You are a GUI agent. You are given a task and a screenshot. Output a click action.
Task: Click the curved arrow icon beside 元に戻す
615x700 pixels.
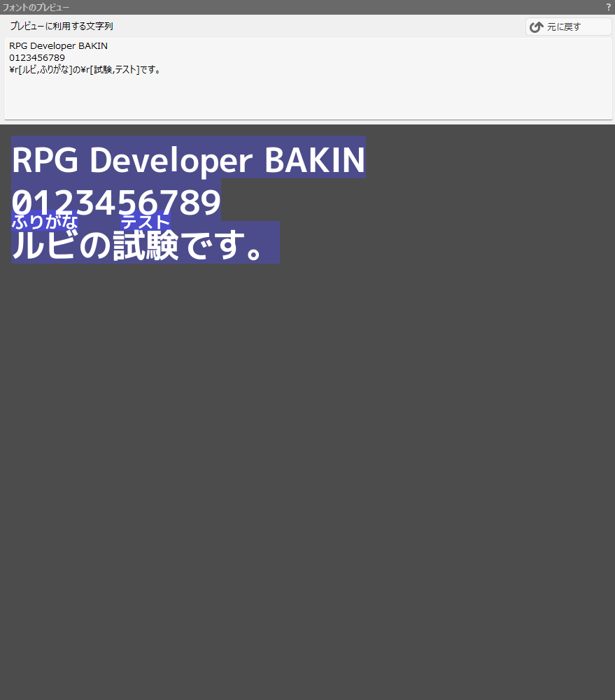coord(537,27)
